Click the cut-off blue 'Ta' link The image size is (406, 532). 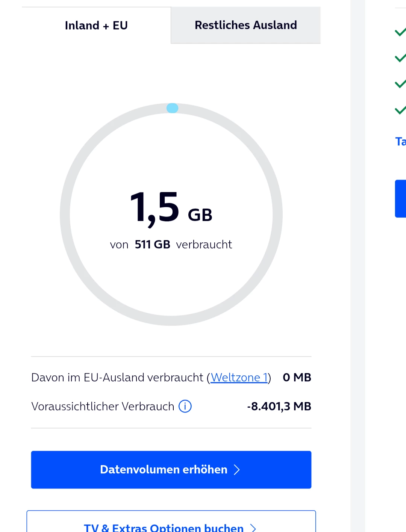(x=400, y=142)
